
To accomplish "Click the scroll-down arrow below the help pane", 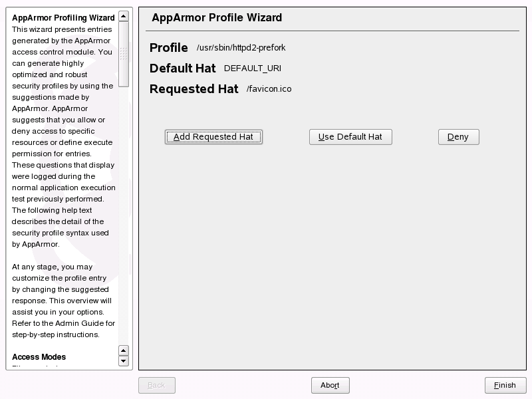I will 124,362.
